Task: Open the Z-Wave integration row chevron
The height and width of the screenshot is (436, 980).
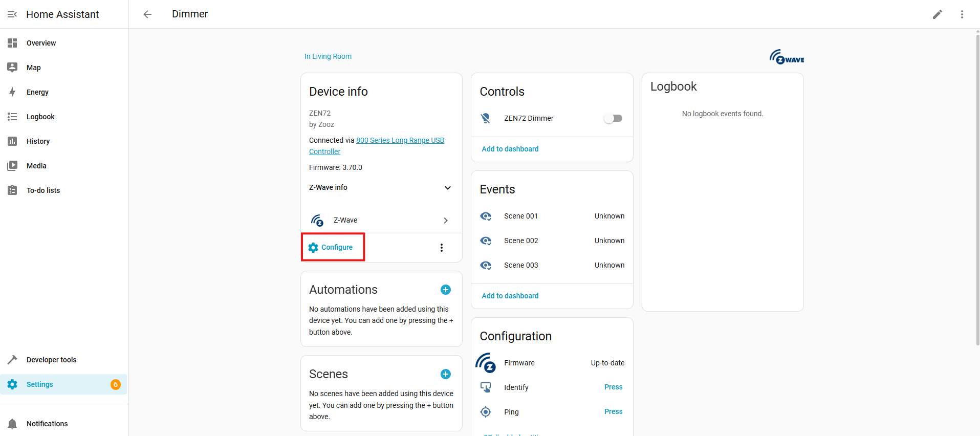Action: tap(445, 221)
